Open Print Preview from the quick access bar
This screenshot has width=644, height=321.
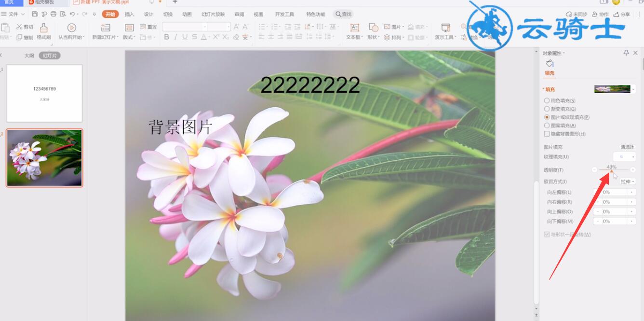coord(62,14)
